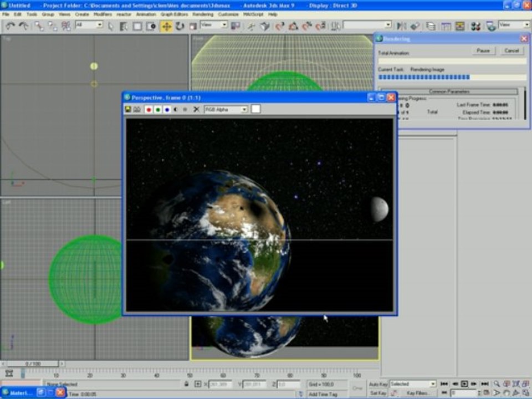The height and width of the screenshot is (399, 532).
Task: Select the Bind to Space Warp tool
Action: [66, 26]
